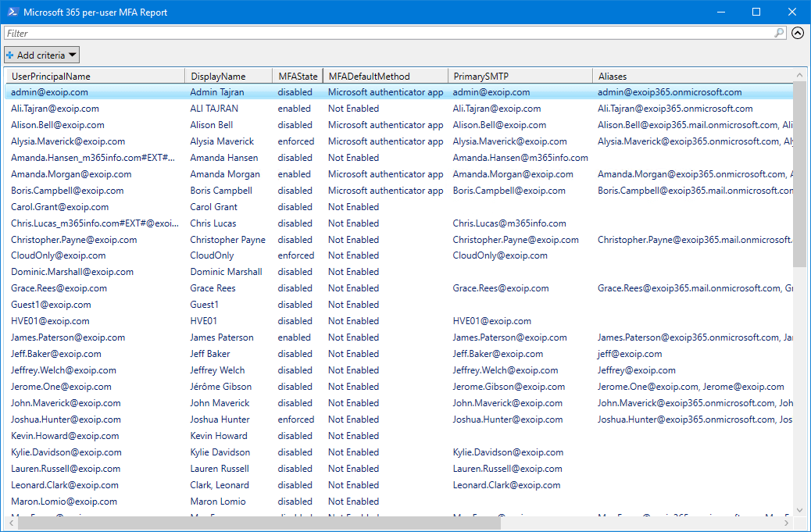Click display name Chris Lucas

click(x=213, y=223)
